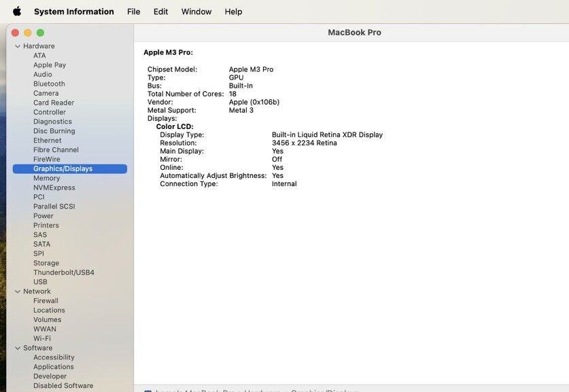Collapse the Network section chevron
This screenshot has width=569, height=392.
tap(18, 291)
